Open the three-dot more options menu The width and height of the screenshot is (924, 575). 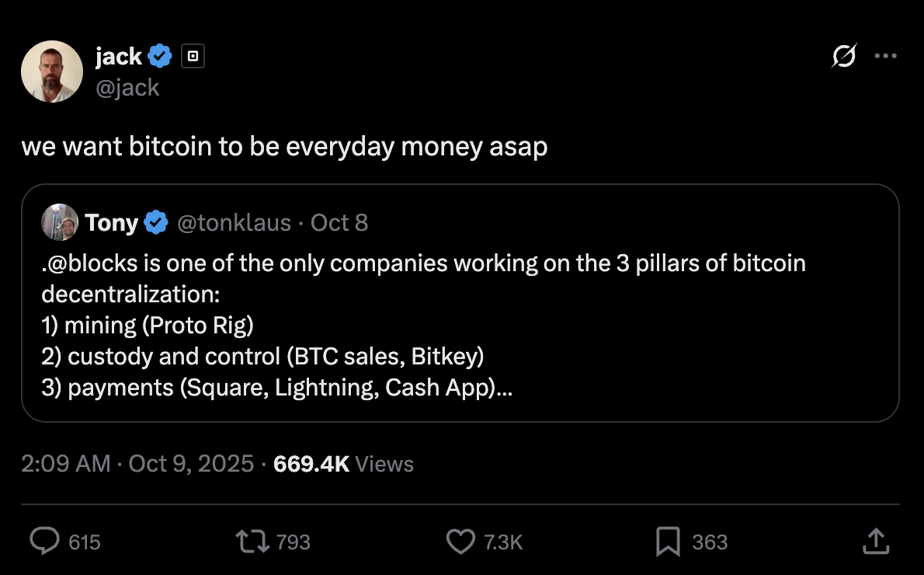(x=886, y=56)
